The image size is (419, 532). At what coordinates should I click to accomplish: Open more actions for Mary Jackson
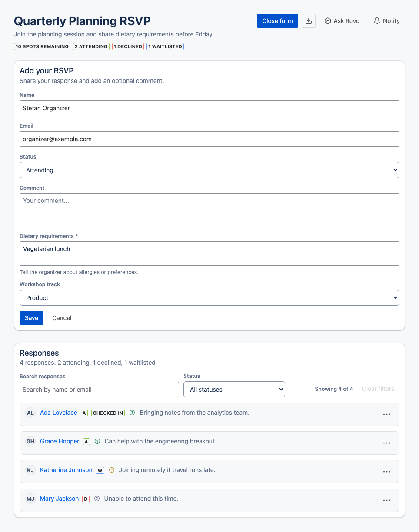(387, 500)
